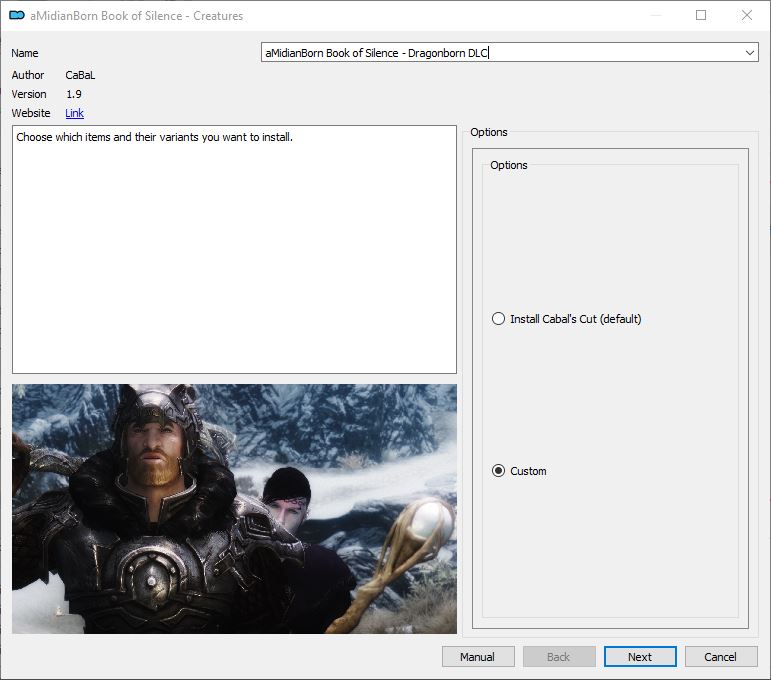Image resolution: width=771 pixels, height=680 pixels.
Task: Click the author name CaBaL
Action: coord(80,75)
